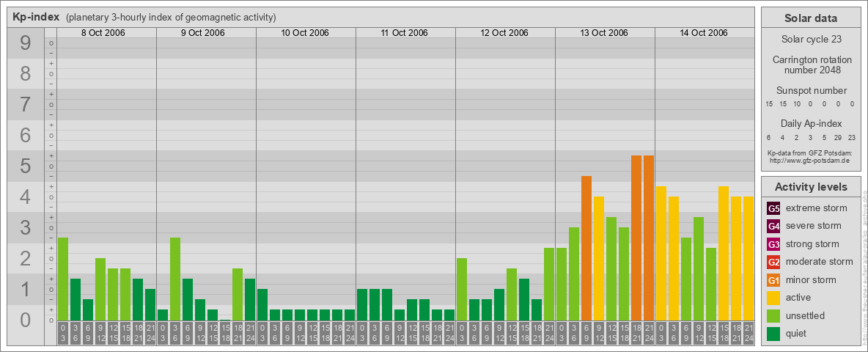Select the '12 Oct 2006' date header
The width and height of the screenshot is (868, 352).
[504, 33]
